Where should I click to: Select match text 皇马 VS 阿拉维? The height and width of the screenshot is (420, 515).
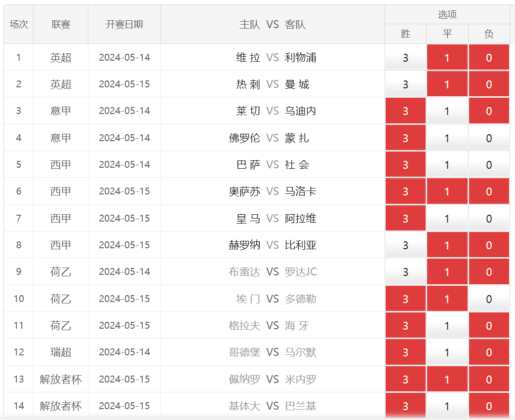276,218
